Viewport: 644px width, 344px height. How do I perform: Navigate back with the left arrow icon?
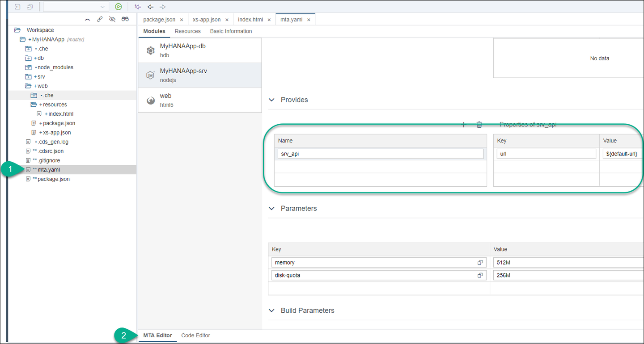[x=150, y=7]
